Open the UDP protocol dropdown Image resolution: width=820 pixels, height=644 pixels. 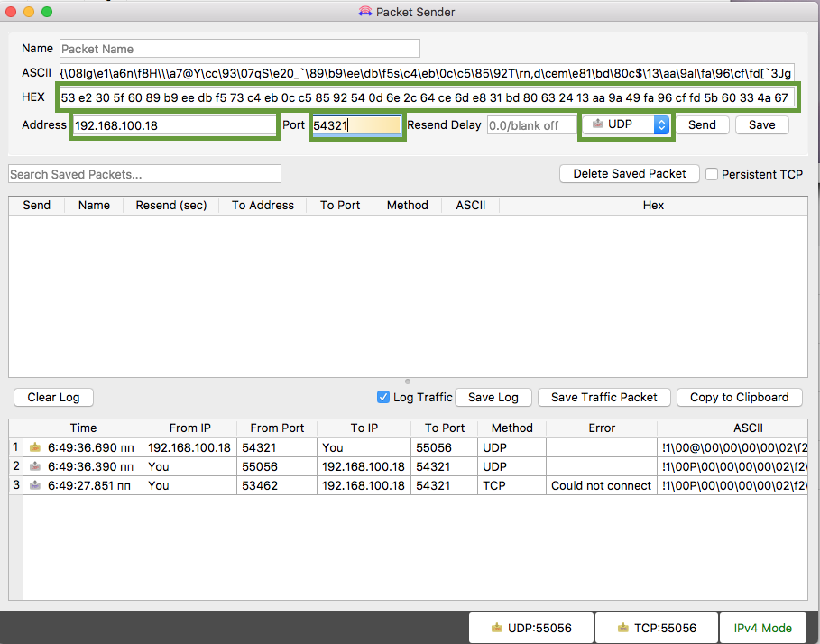pos(626,125)
